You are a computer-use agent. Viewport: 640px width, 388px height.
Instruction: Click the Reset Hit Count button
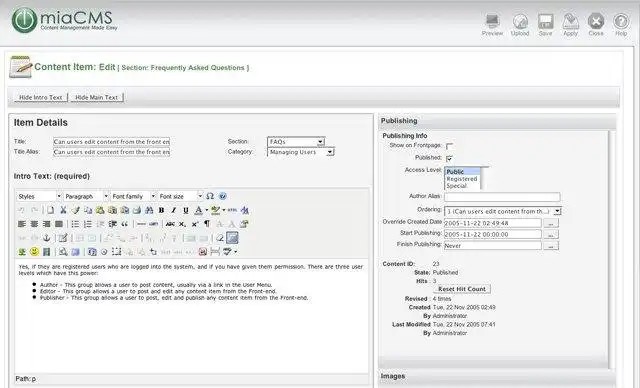click(x=462, y=289)
